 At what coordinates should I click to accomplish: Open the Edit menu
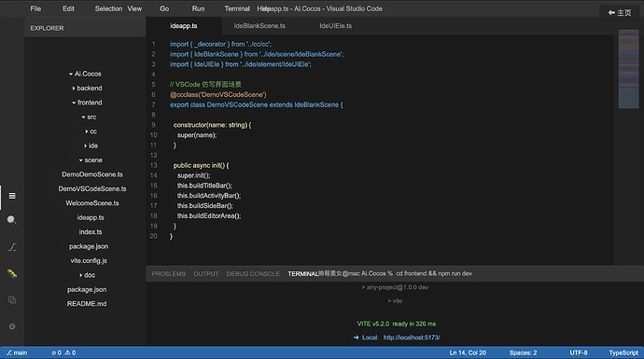tap(68, 8)
